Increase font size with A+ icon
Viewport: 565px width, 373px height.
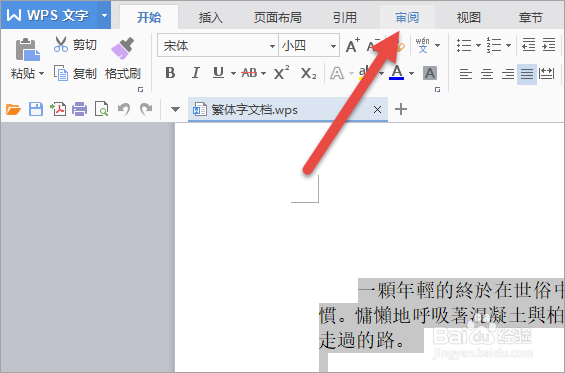[x=352, y=46]
